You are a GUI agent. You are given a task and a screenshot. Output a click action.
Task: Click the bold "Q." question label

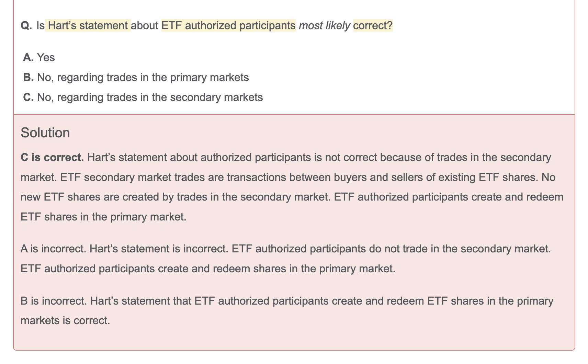[x=26, y=26]
